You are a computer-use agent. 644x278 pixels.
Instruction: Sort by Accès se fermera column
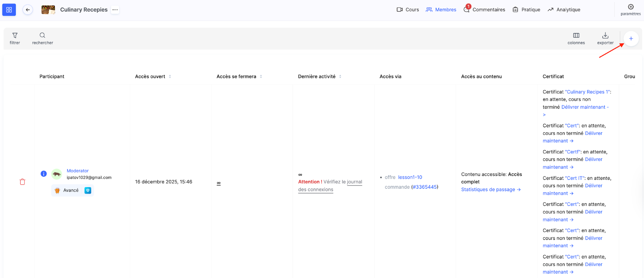point(261,76)
